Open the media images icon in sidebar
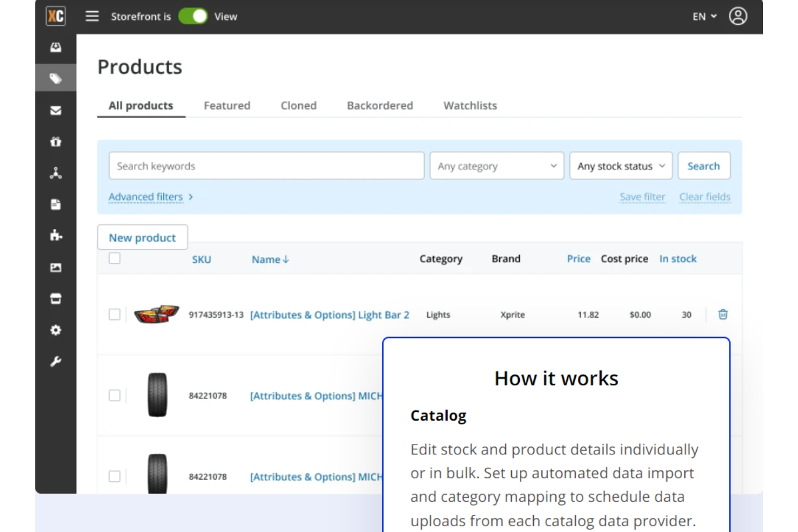Viewport: 798px width, 532px height. (56, 267)
